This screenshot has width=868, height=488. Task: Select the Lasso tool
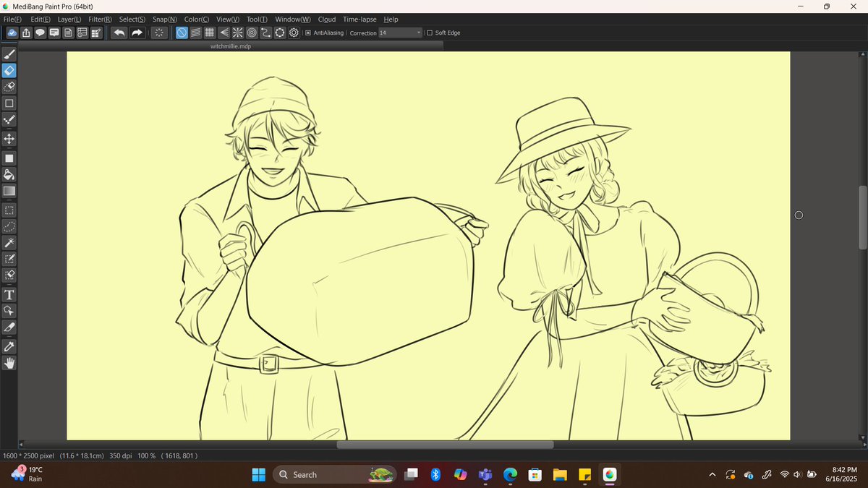[x=9, y=226]
